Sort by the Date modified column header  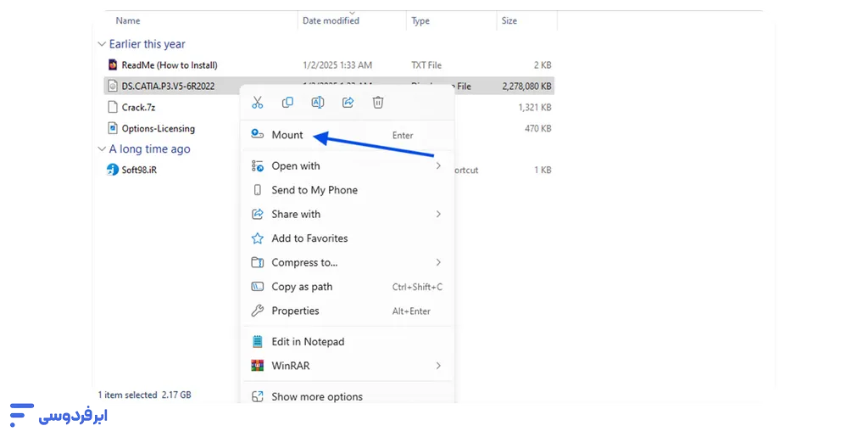tap(331, 20)
